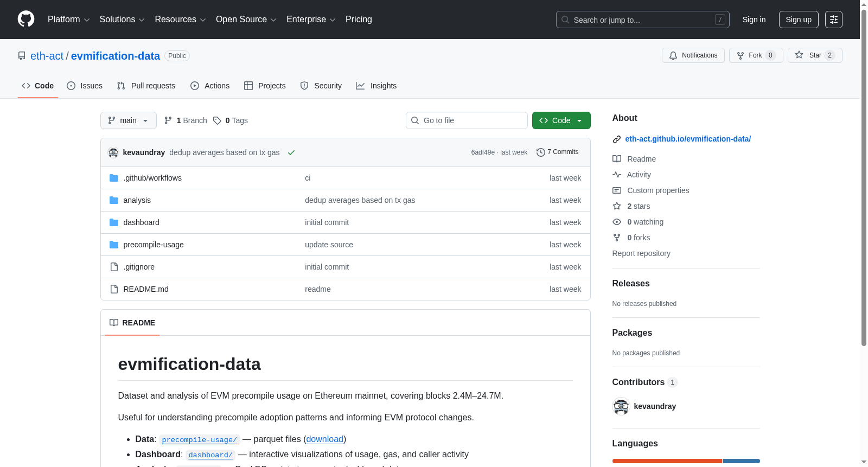
Task: Click the book icon on README tab
Action: coord(114,323)
